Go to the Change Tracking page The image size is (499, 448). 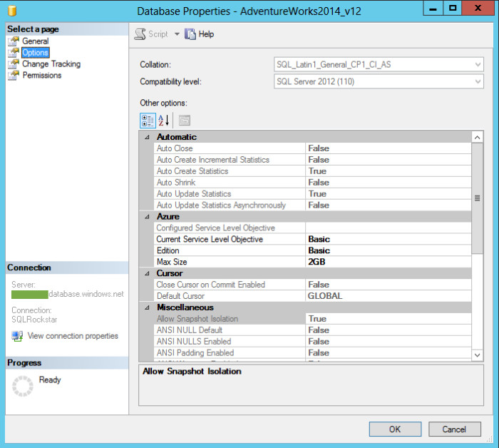click(51, 63)
